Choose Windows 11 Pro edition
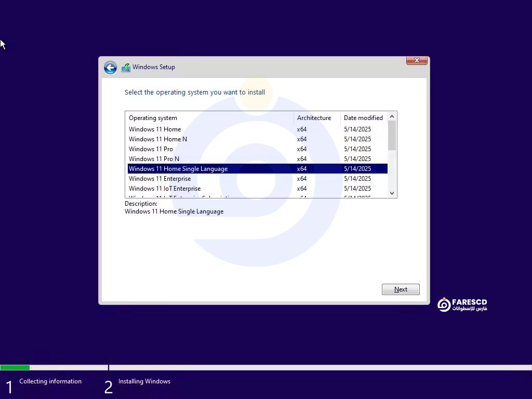Screen dimensions: 532x399 coord(258,149)
